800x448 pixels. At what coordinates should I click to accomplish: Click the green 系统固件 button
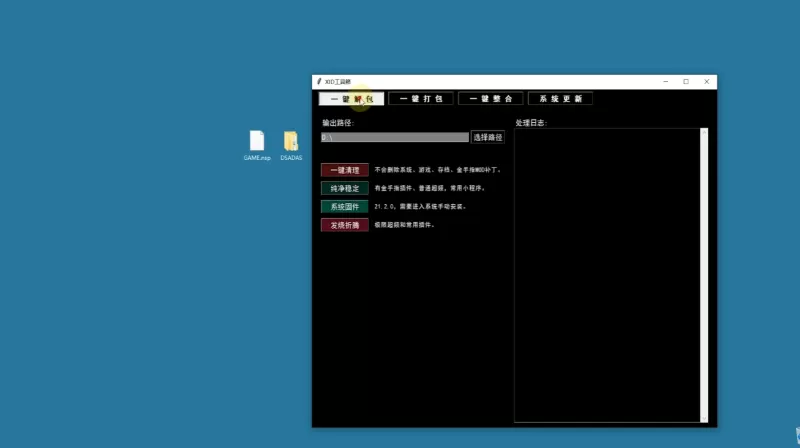345,207
